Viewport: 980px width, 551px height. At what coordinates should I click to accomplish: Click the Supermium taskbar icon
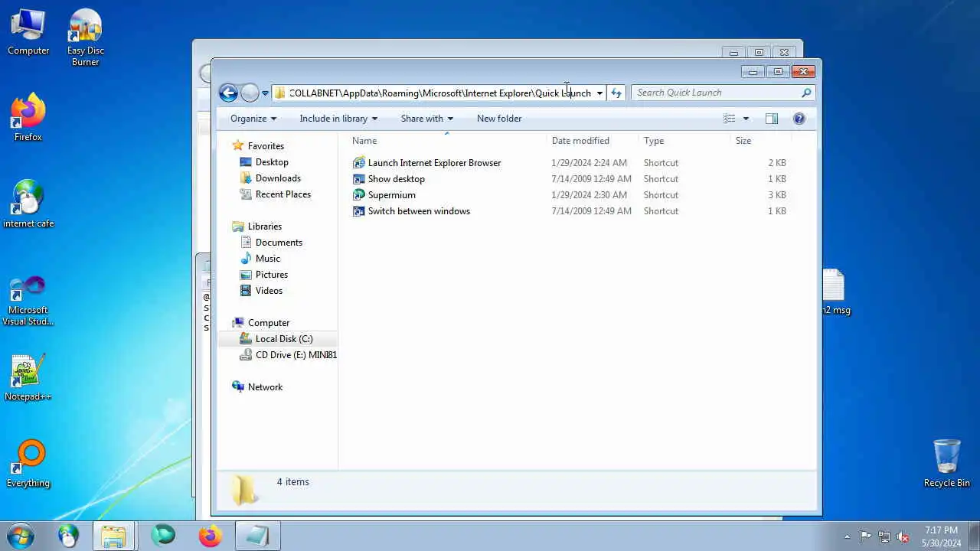(x=162, y=536)
